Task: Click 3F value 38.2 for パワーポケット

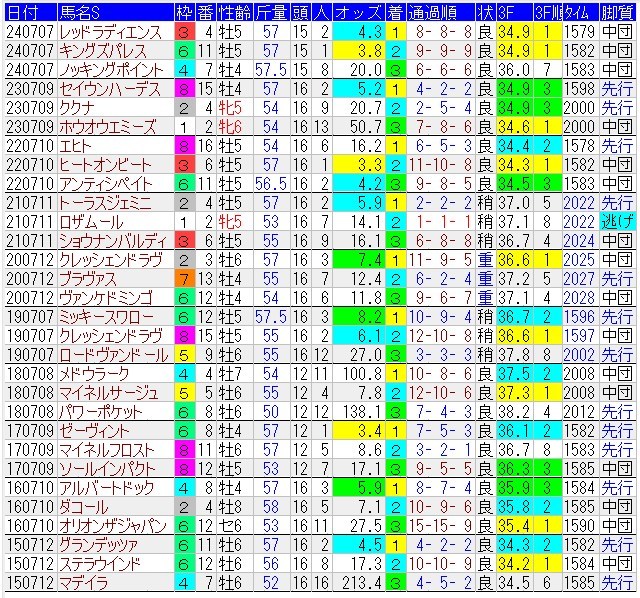Action: tap(514, 412)
